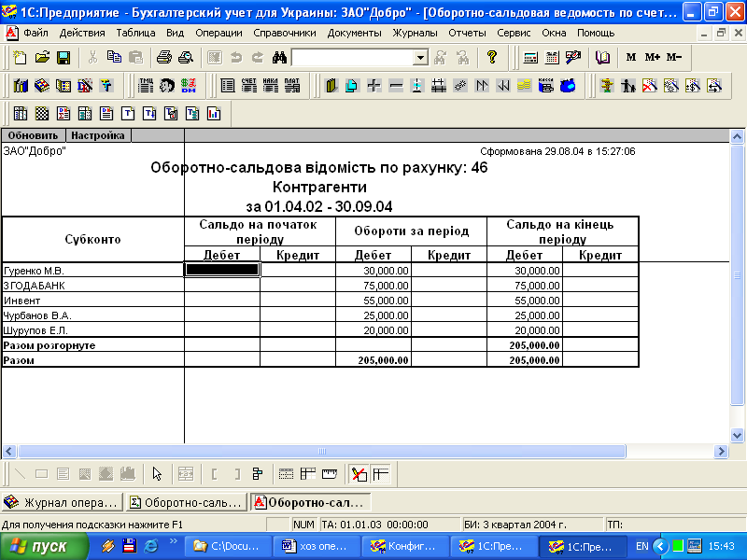Click the face (employees) icon
The height and width of the screenshot is (560, 747).
pos(167,86)
